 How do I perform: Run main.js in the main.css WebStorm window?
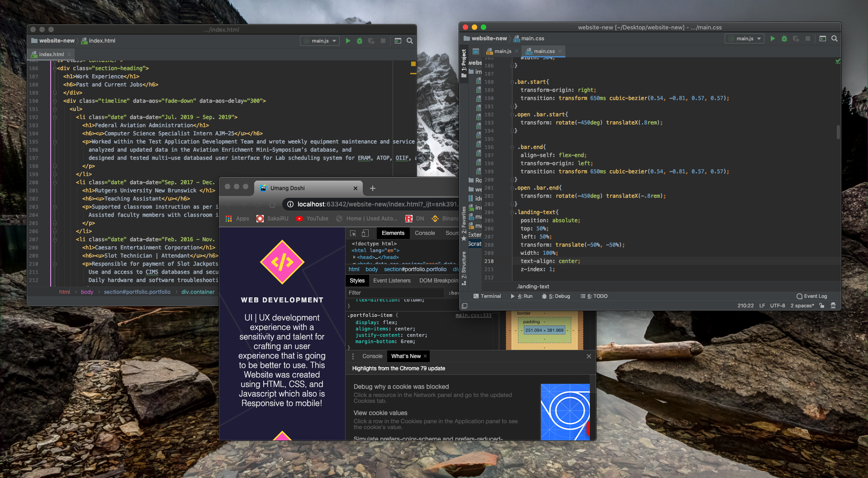773,38
